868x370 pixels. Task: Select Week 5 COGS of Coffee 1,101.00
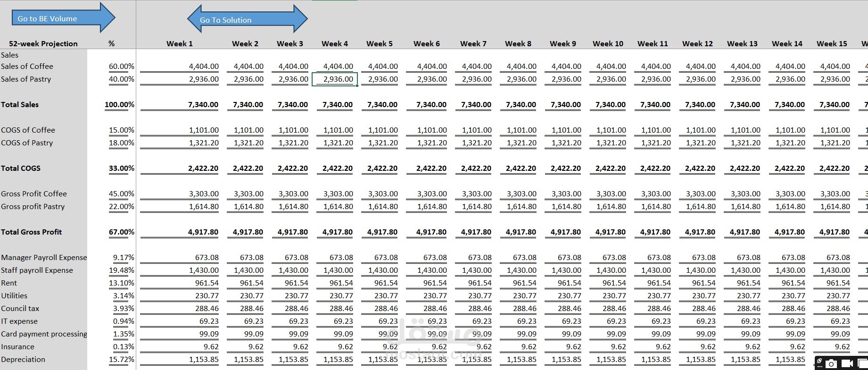click(383, 130)
